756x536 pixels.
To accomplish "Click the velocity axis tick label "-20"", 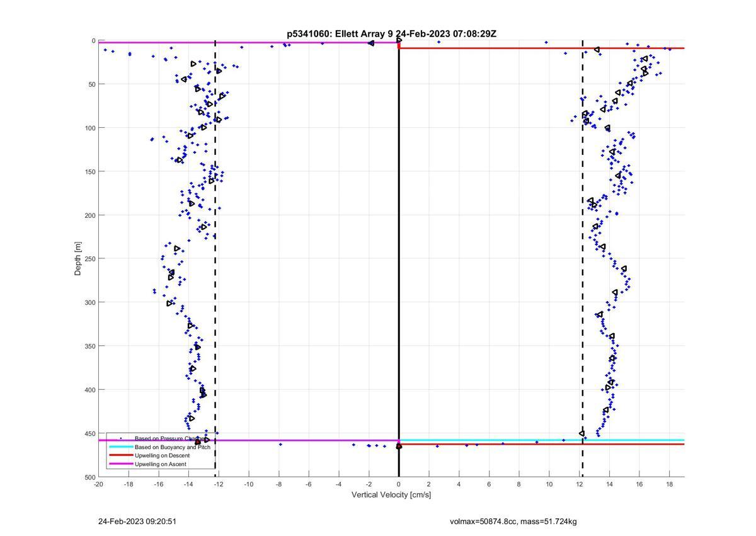I will pyautogui.click(x=98, y=484).
